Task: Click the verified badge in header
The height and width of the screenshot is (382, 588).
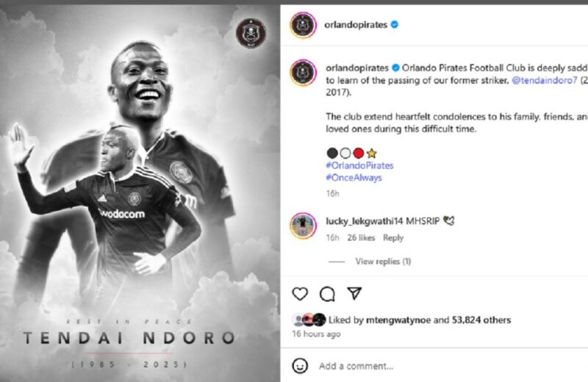Action: 394,25
